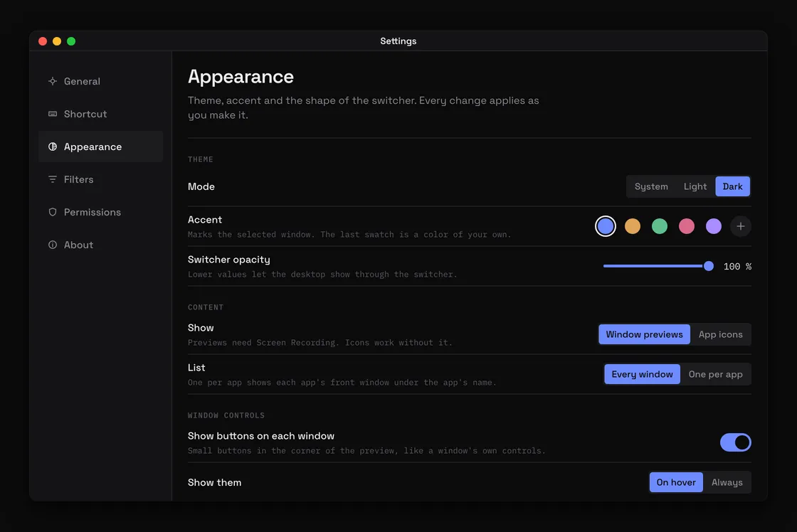This screenshot has width=797, height=532.
Task: Click the Switcher opacity slider handle
Action: point(709,266)
